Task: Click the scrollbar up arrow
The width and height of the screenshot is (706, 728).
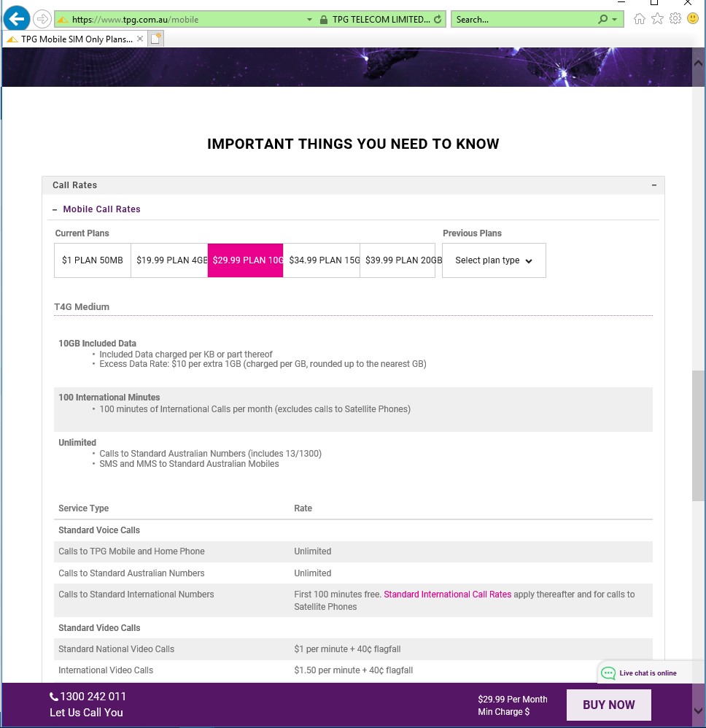Action: point(698,63)
